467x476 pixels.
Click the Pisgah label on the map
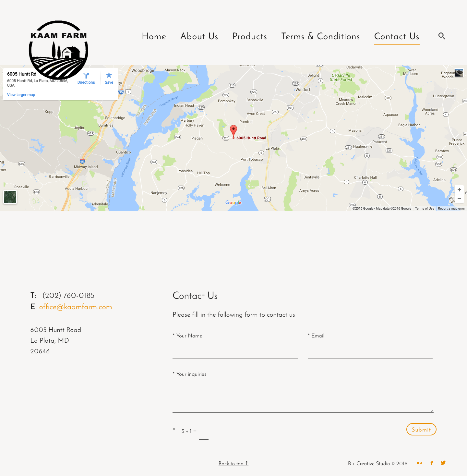tap(197, 138)
